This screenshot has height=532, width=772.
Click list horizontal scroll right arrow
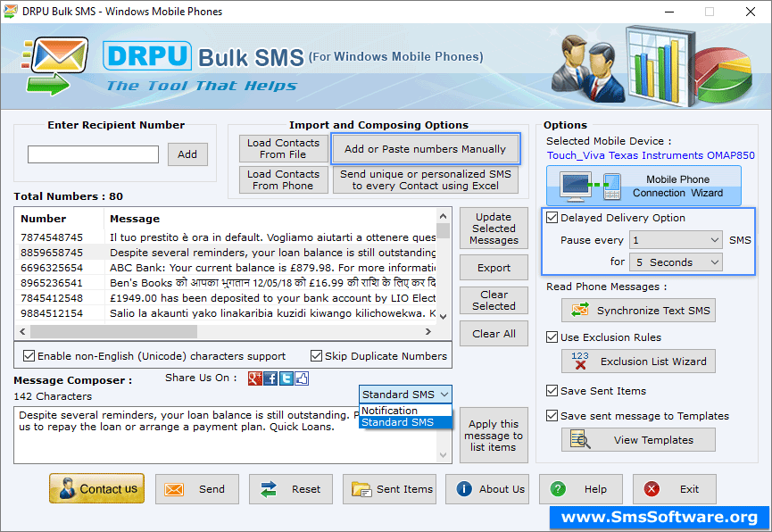click(x=428, y=331)
